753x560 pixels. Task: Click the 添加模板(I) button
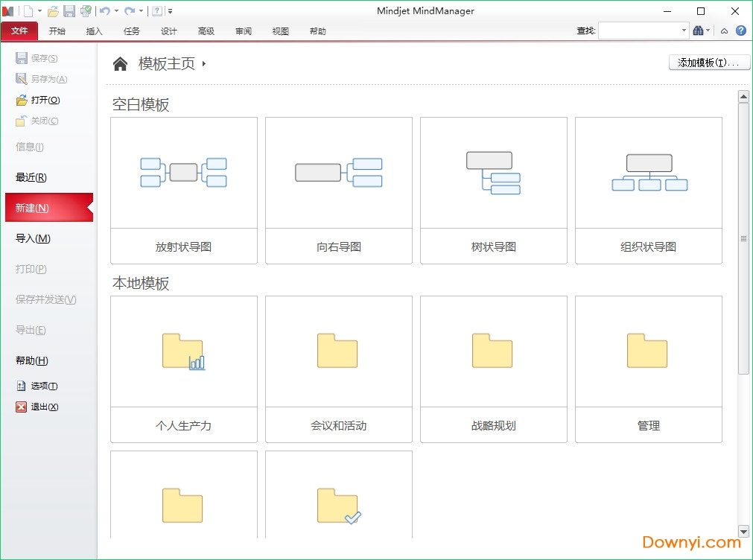[708, 62]
